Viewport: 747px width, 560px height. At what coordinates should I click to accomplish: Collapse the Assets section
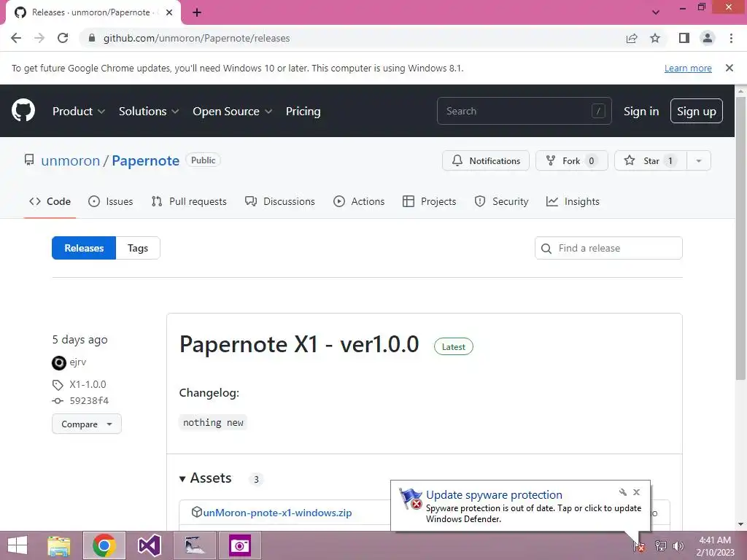(x=205, y=478)
